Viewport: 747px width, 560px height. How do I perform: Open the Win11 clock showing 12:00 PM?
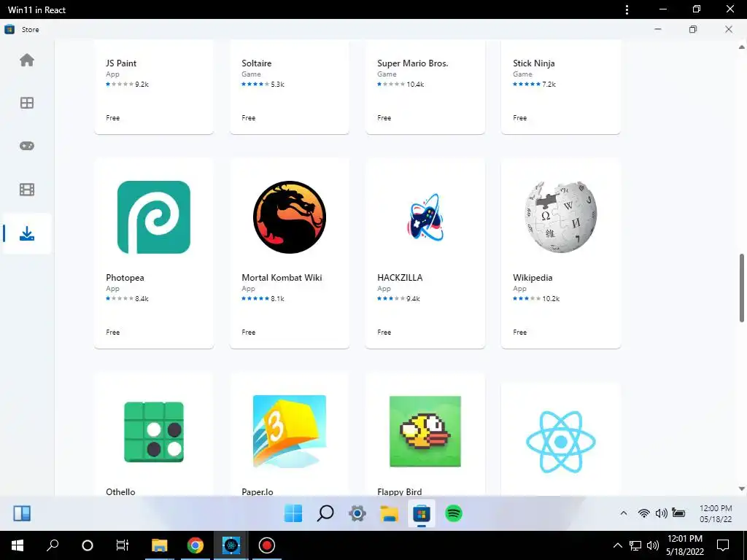pyautogui.click(x=716, y=513)
